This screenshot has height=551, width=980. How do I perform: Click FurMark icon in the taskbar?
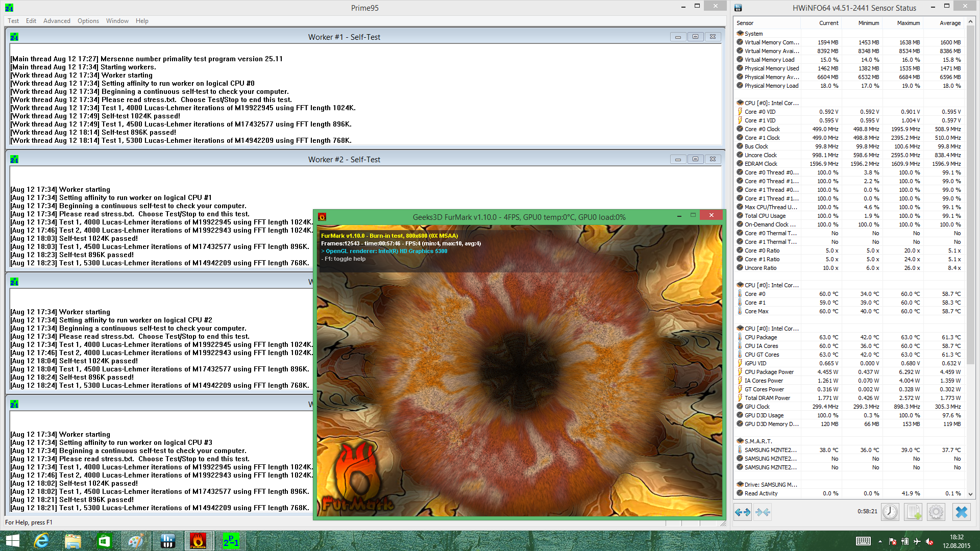[198, 541]
